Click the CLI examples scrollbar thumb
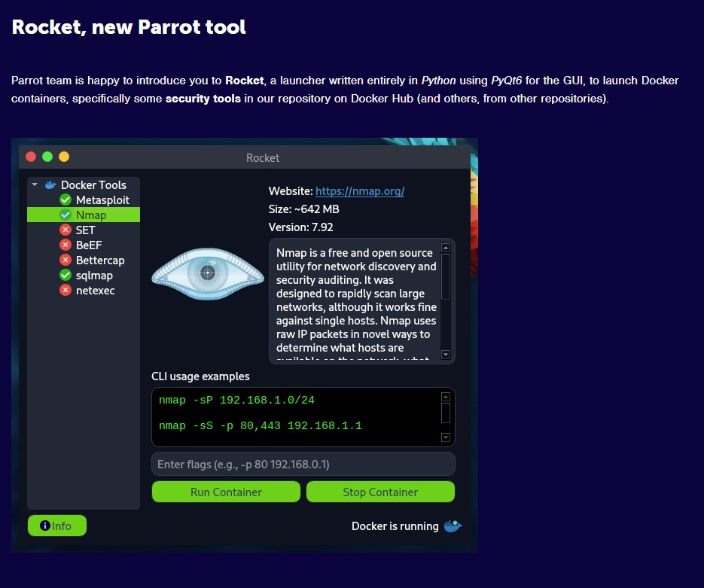The image size is (704, 588). pyautogui.click(x=446, y=413)
